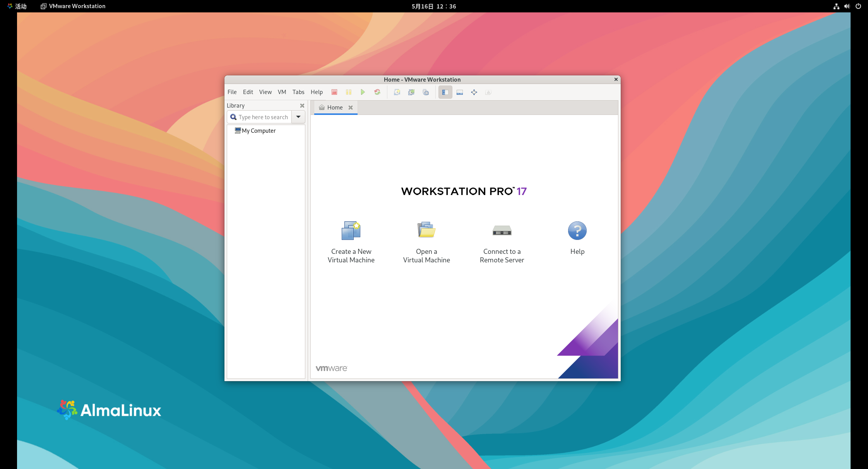
Task: Open the VM menu
Action: (282, 92)
